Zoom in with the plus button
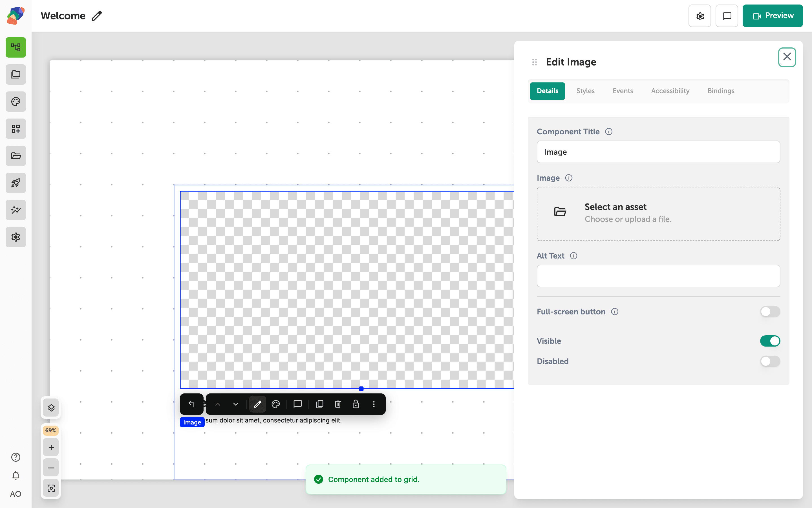This screenshot has width=812, height=508. (51, 448)
